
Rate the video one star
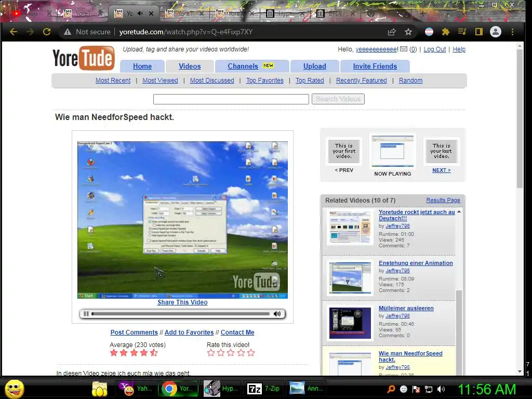point(211,353)
